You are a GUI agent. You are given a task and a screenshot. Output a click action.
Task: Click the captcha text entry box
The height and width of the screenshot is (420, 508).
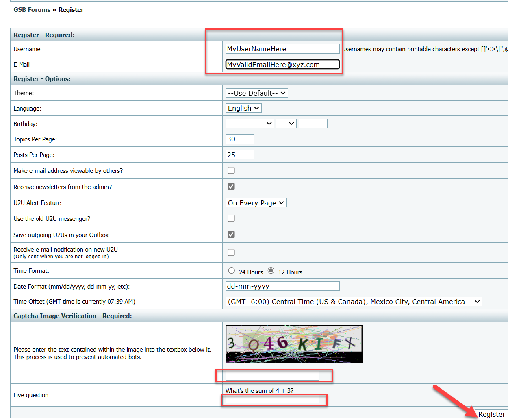tap(272, 376)
